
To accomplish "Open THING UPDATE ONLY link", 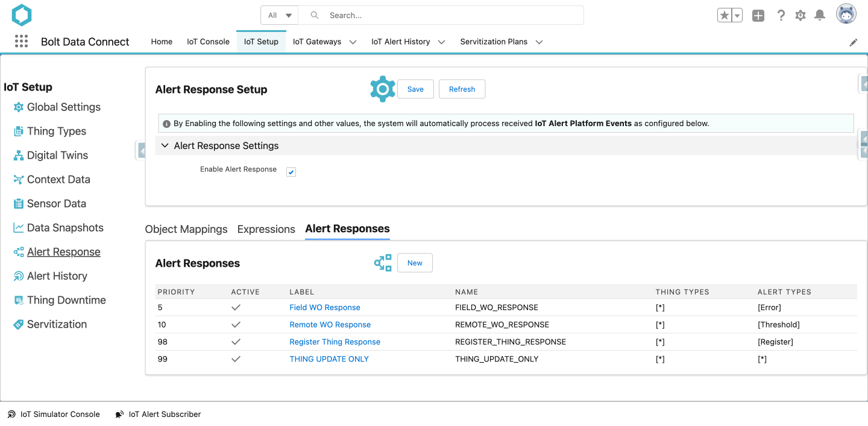I will [329, 359].
